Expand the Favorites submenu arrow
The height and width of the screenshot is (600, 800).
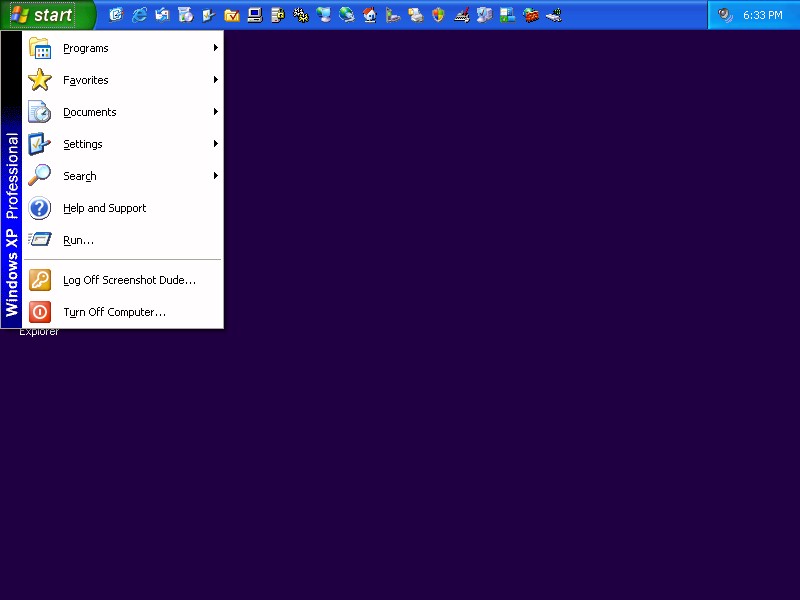(x=216, y=80)
